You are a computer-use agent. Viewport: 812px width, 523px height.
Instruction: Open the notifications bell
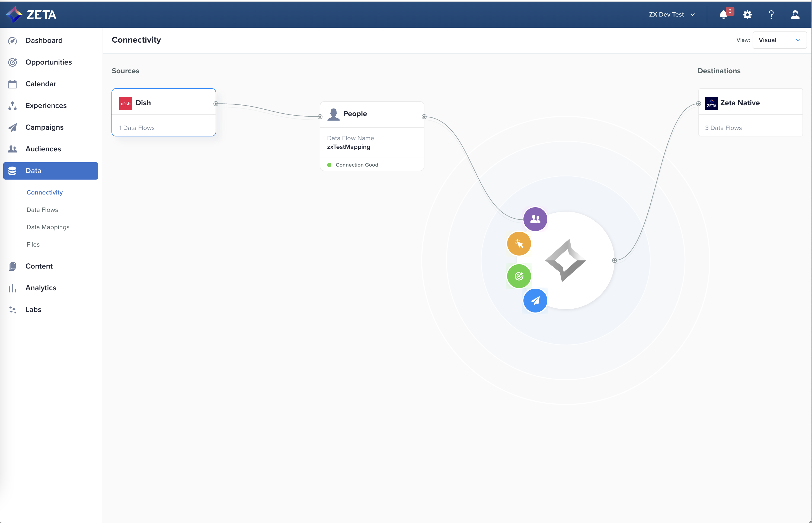pyautogui.click(x=723, y=15)
